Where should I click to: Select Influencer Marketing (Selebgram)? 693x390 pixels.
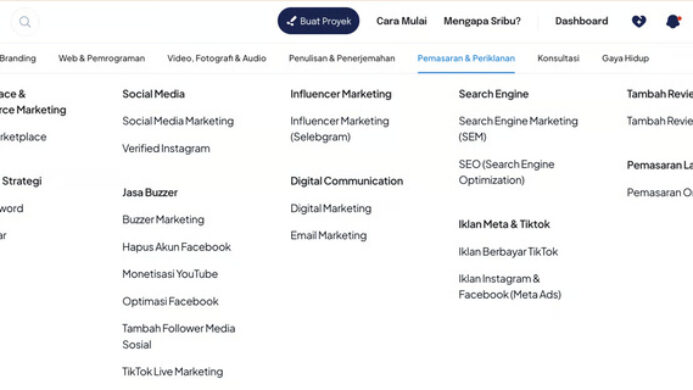point(339,129)
